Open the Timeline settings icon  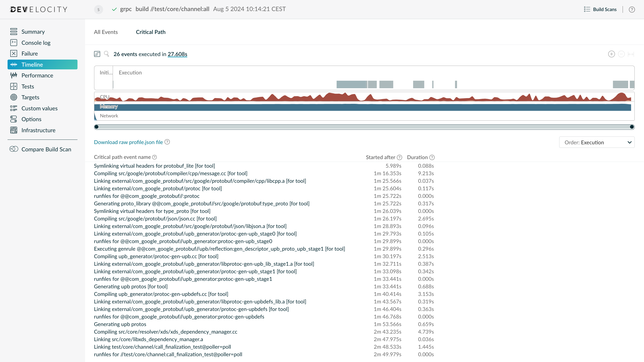click(x=97, y=54)
